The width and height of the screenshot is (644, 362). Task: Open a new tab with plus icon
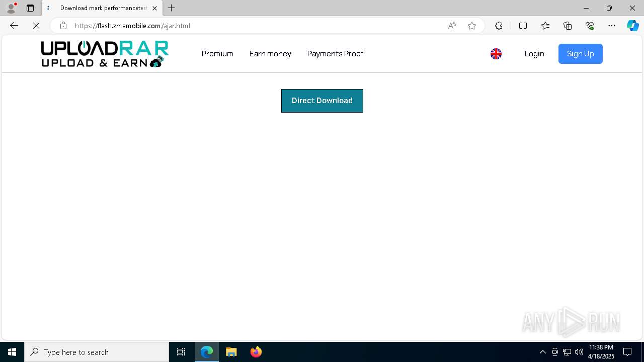[x=172, y=8]
